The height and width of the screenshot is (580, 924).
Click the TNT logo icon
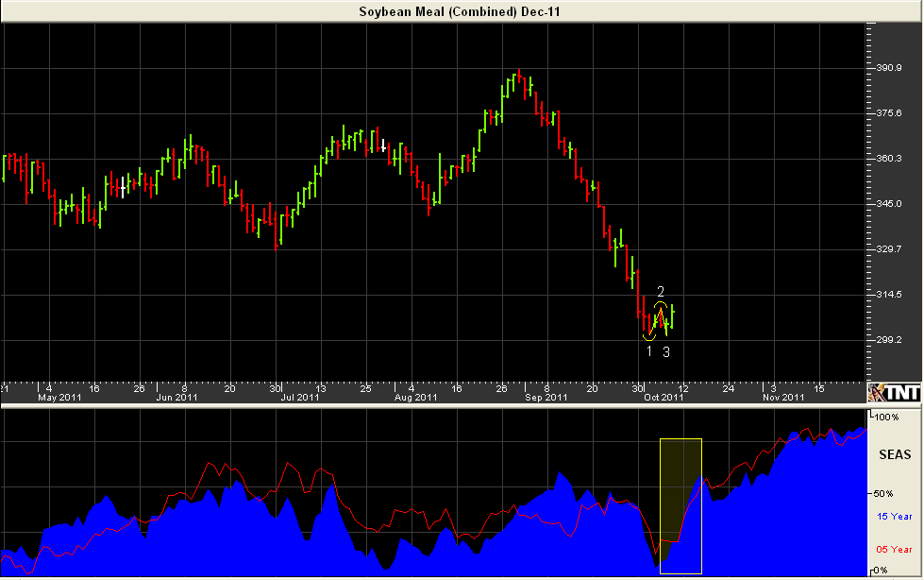(x=894, y=392)
